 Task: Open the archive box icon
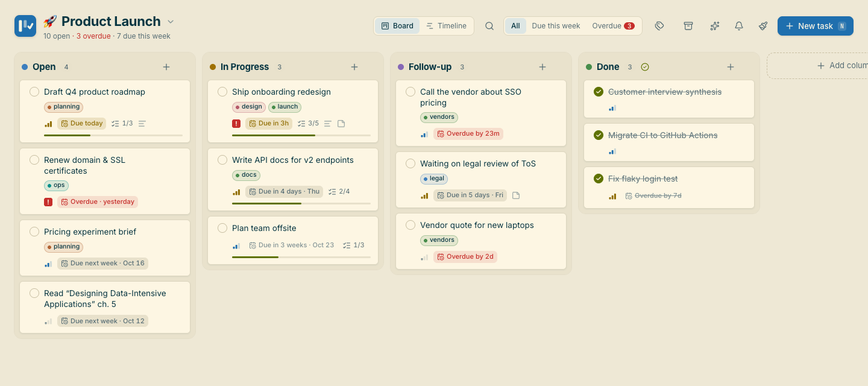688,26
